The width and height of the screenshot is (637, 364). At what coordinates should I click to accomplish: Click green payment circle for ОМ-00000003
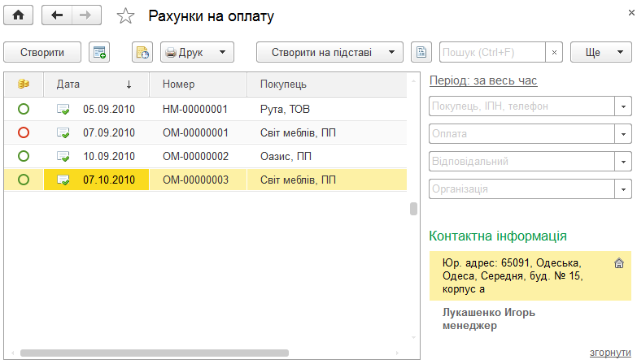(24, 180)
